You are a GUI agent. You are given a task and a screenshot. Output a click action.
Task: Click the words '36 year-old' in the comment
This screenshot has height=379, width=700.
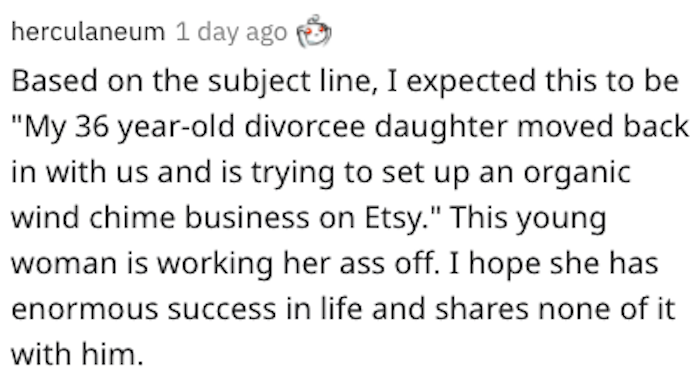pos(155,127)
